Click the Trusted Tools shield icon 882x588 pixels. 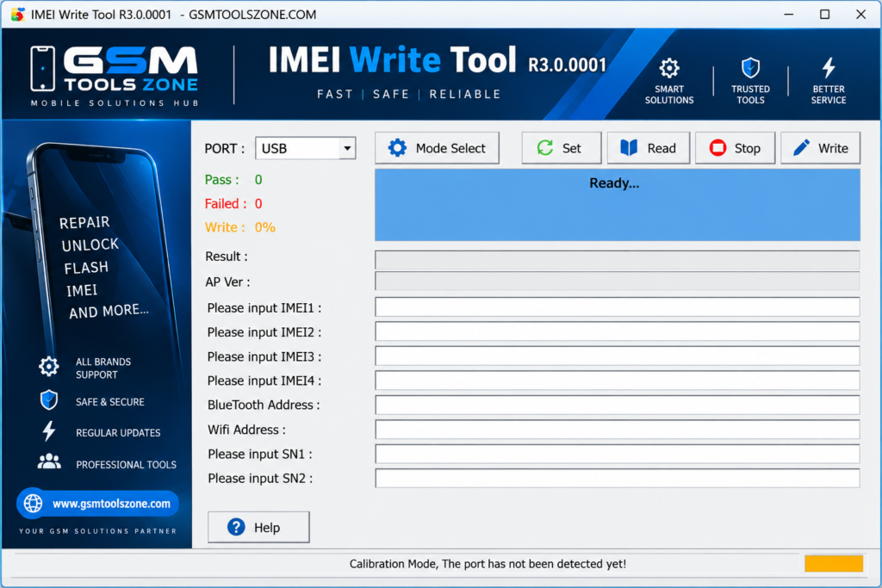coord(750,68)
